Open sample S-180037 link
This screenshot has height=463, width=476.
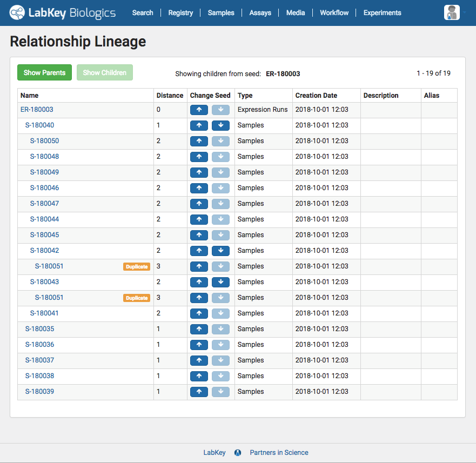(x=39, y=360)
